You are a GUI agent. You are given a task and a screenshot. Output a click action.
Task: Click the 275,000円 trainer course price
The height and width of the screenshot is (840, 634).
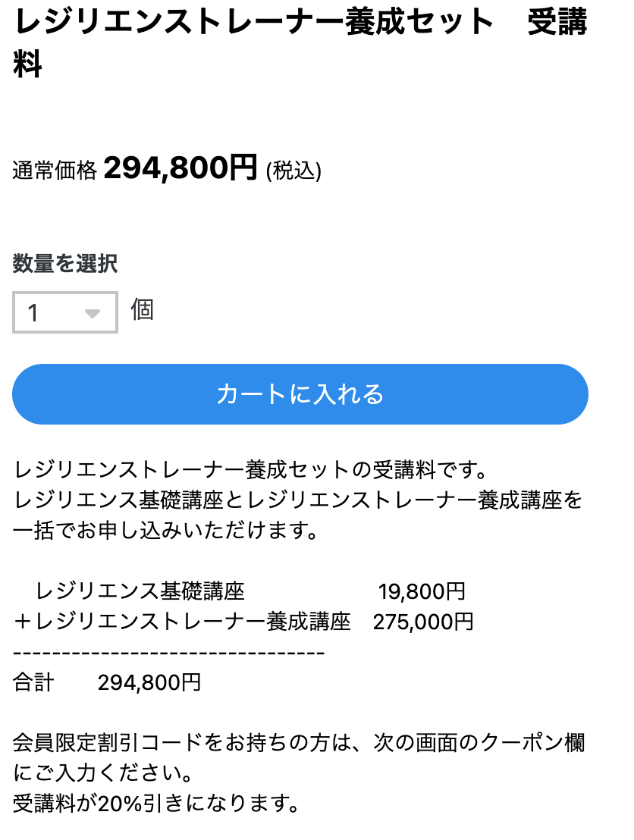click(x=423, y=622)
